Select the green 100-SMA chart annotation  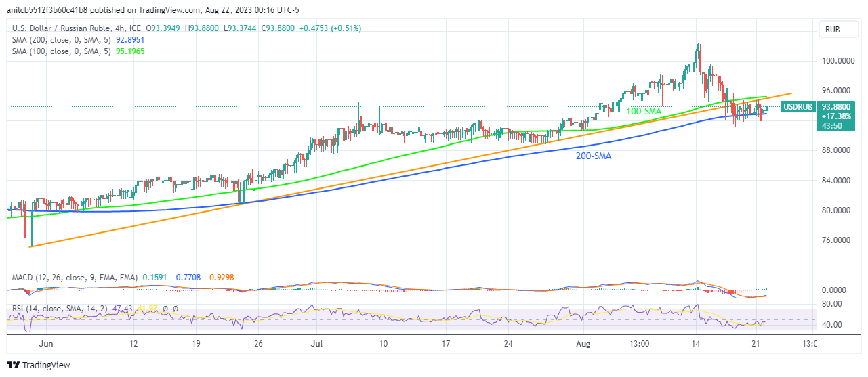coord(644,110)
